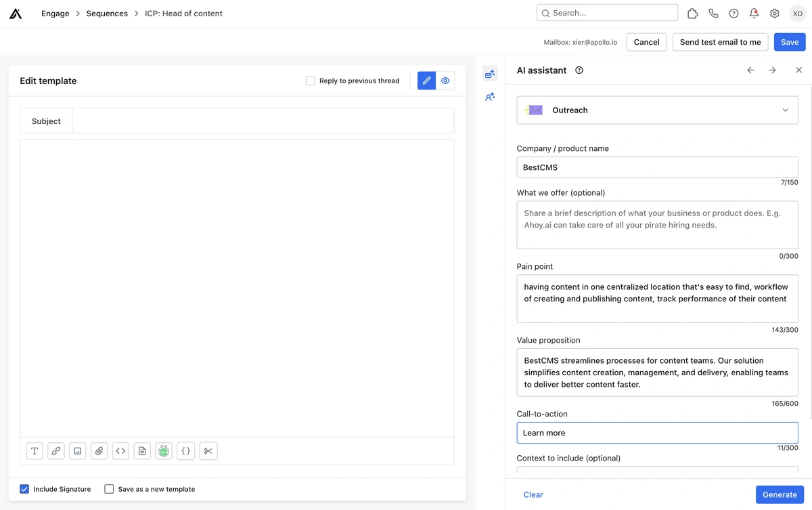Switch to preview mode with eye icon
The image size is (812, 510).
pyautogui.click(x=445, y=81)
